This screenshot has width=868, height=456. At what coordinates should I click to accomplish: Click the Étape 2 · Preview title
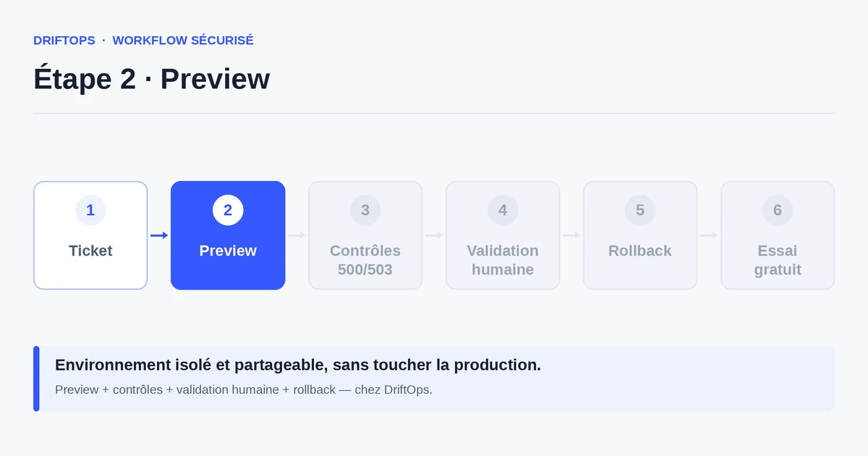[x=152, y=78]
